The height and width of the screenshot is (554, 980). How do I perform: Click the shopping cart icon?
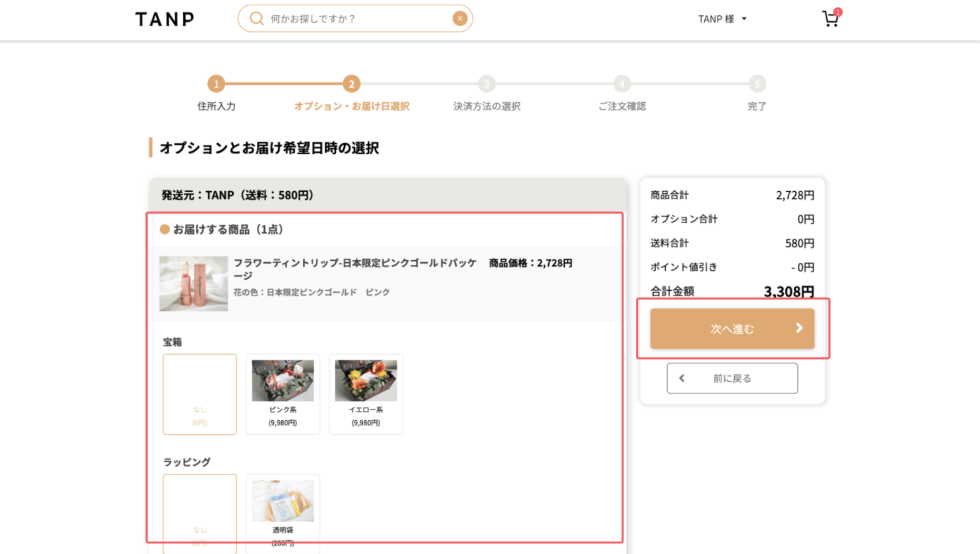pos(830,19)
